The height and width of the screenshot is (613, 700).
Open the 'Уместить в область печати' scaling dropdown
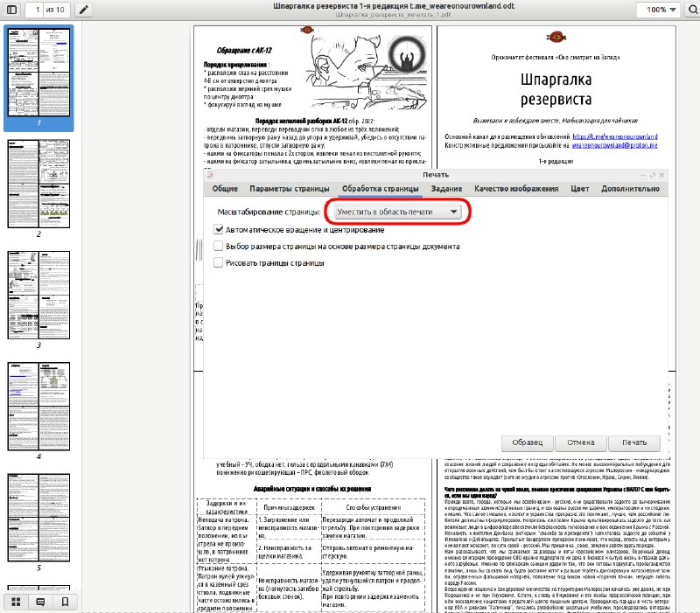[397, 212]
